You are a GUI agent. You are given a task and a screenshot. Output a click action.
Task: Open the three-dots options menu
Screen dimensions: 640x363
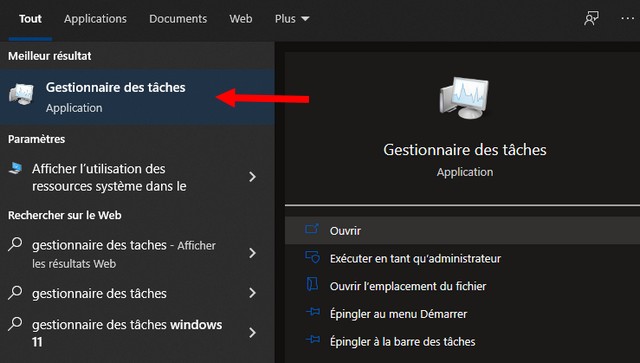click(x=627, y=18)
